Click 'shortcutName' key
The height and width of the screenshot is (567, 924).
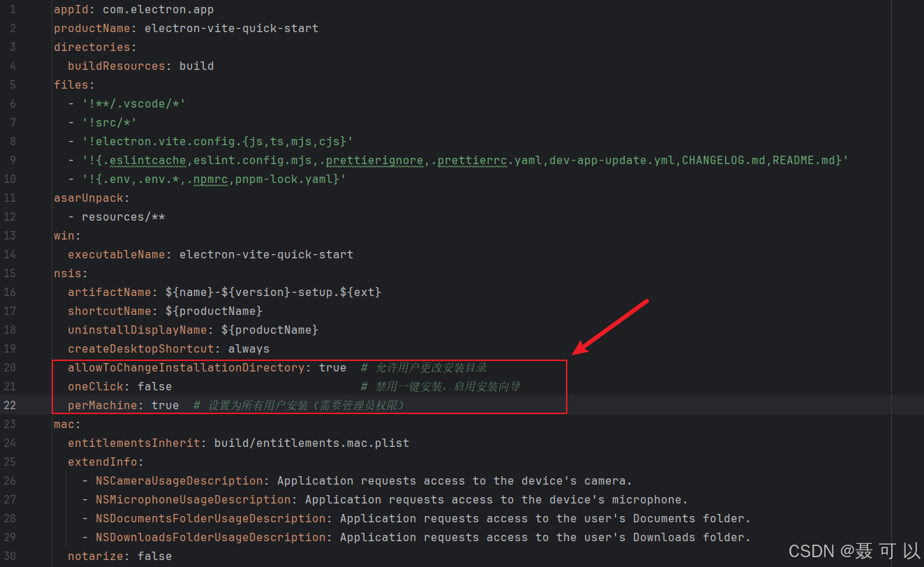[110, 311]
